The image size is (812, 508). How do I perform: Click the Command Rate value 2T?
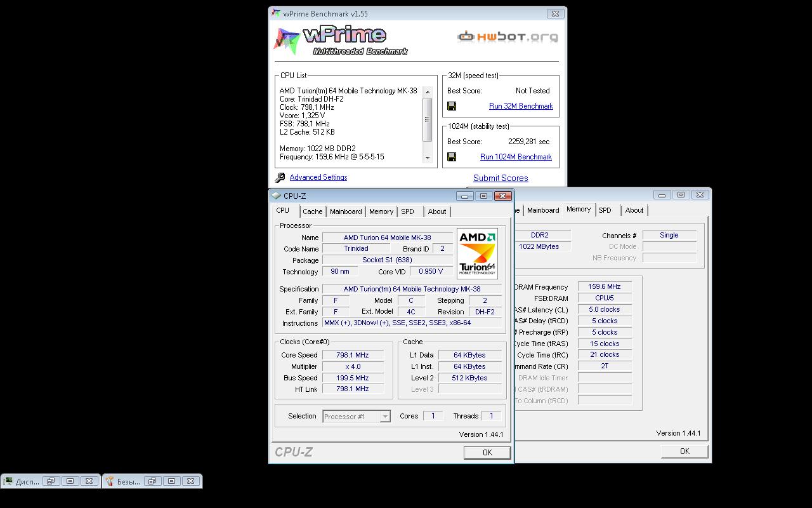tap(605, 366)
